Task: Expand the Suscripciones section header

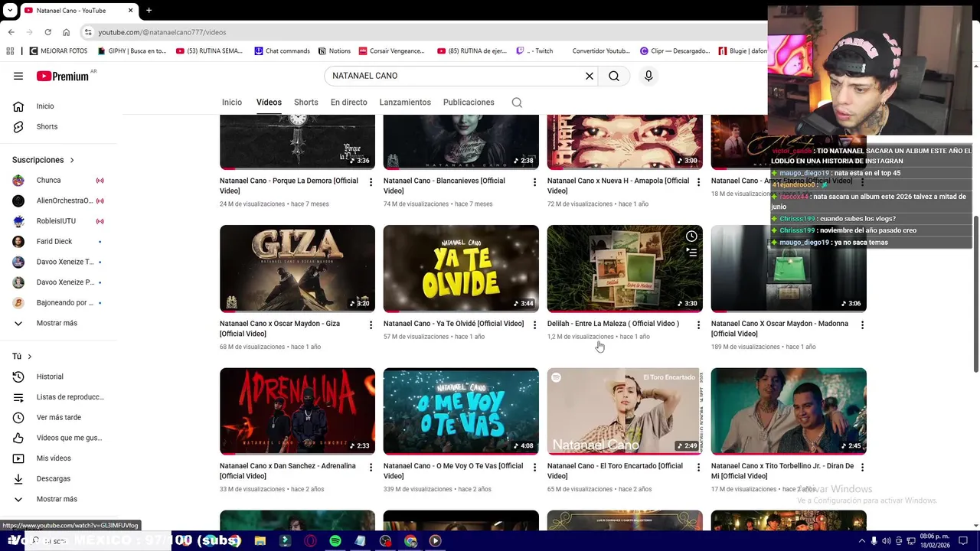Action: tap(44, 161)
